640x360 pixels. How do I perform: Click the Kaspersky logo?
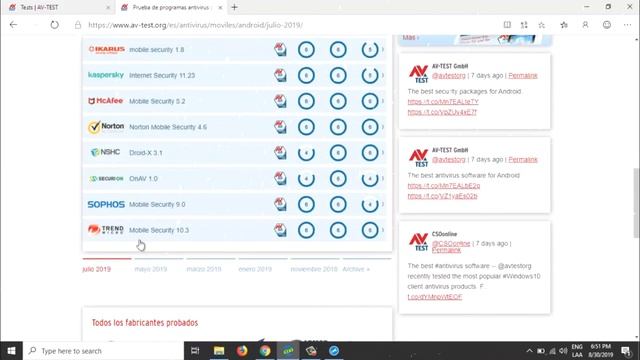(106, 75)
